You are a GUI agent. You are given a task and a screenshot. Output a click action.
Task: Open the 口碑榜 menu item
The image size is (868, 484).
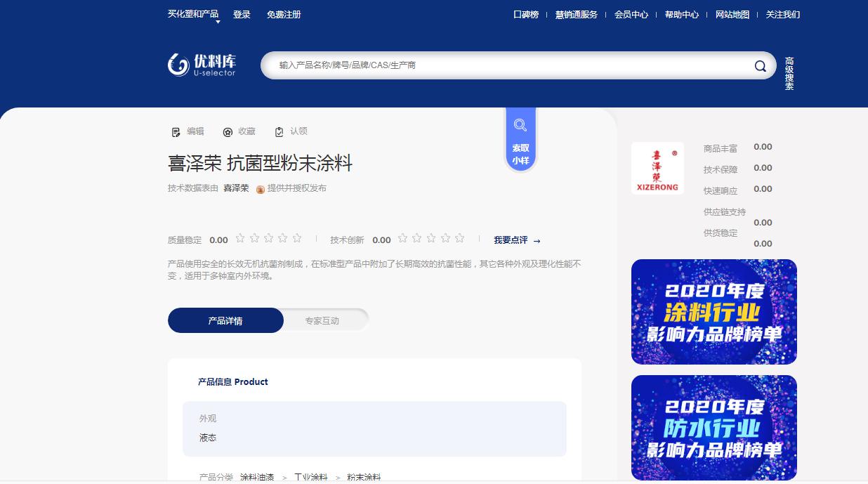point(526,15)
